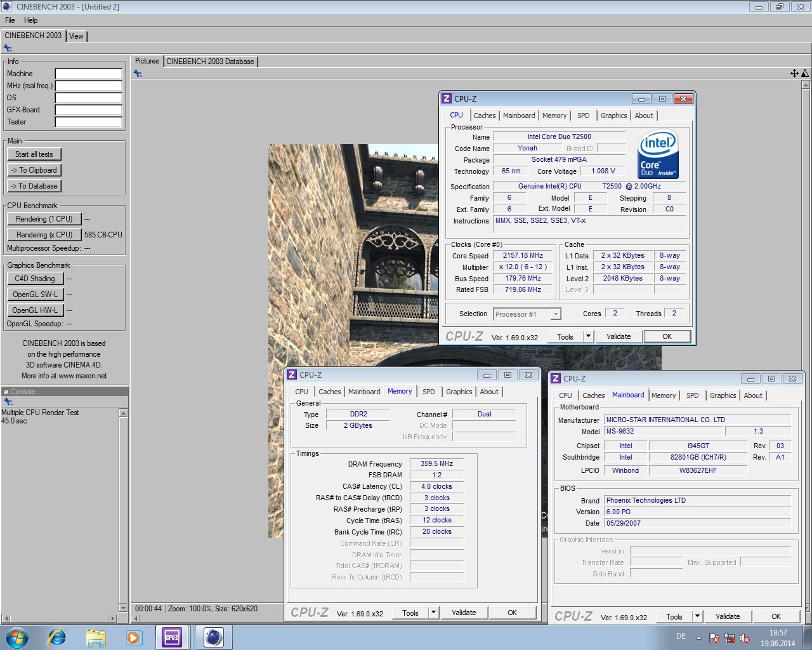Open Windows Media Player from taskbar
The width and height of the screenshot is (812, 650).
pyautogui.click(x=134, y=637)
